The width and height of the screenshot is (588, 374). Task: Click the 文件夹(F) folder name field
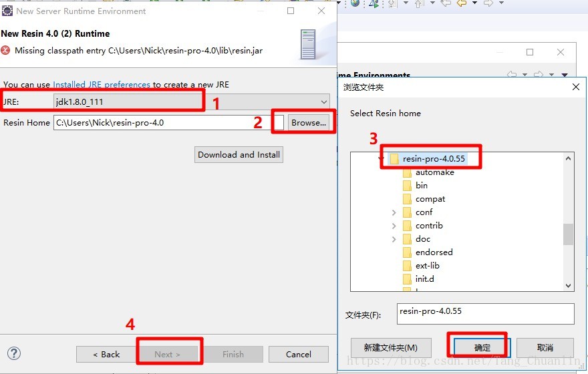point(486,314)
